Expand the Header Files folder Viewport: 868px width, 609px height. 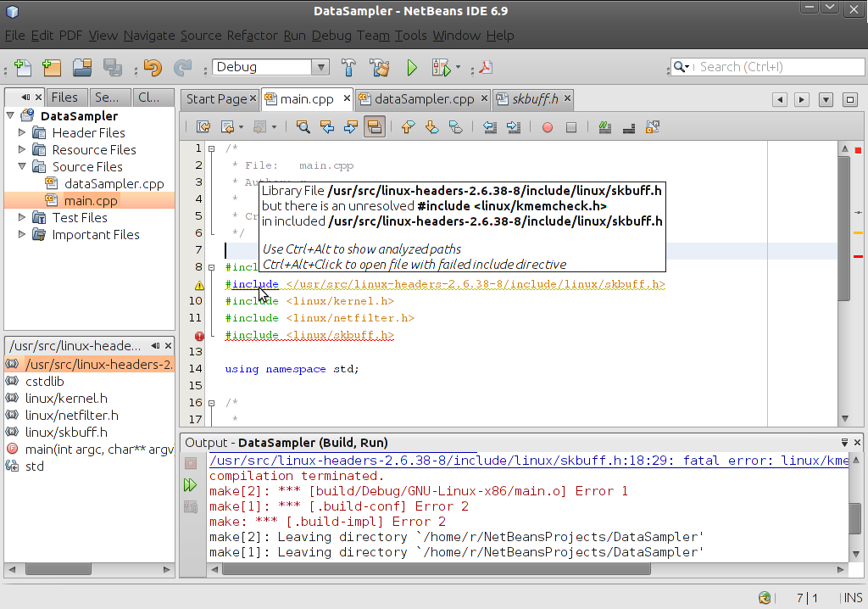point(23,133)
